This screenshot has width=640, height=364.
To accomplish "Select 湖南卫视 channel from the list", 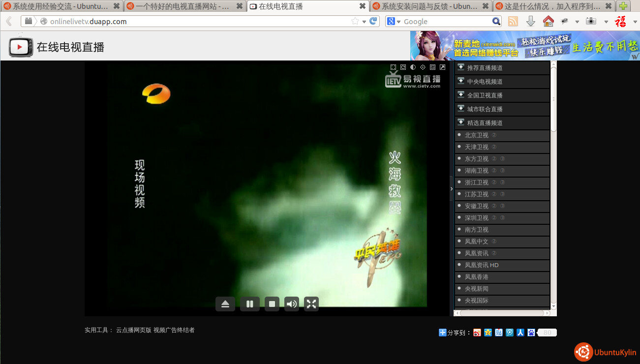I will (x=476, y=171).
